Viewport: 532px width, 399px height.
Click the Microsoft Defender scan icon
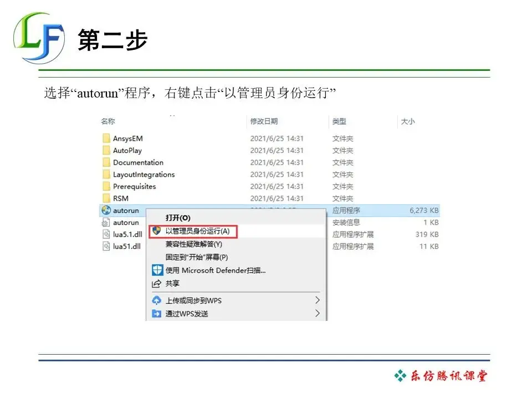tap(158, 270)
